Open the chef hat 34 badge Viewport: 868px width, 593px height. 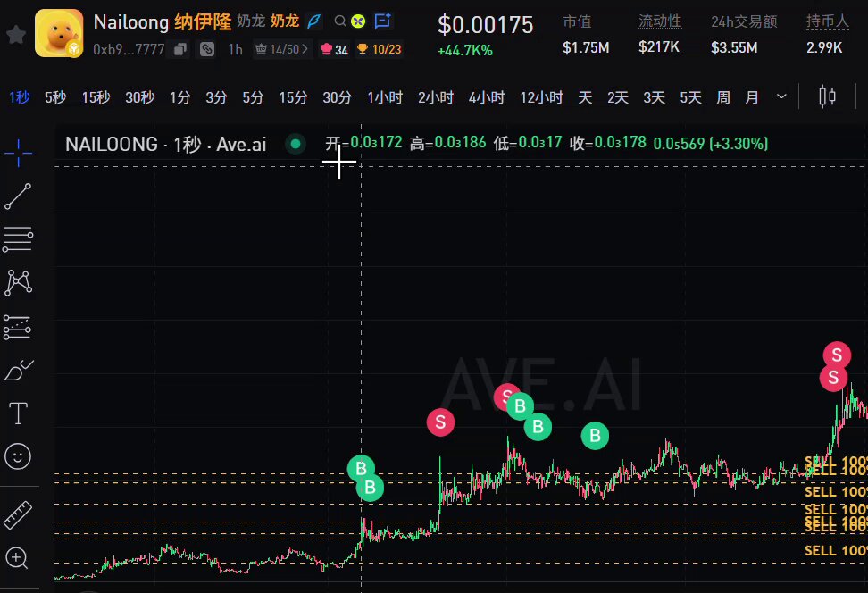(x=334, y=50)
